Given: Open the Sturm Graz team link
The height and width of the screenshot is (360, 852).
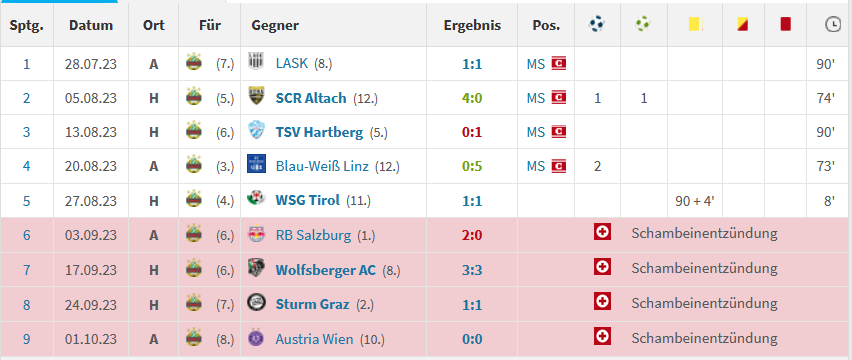Looking at the screenshot, I should pos(312,305).
